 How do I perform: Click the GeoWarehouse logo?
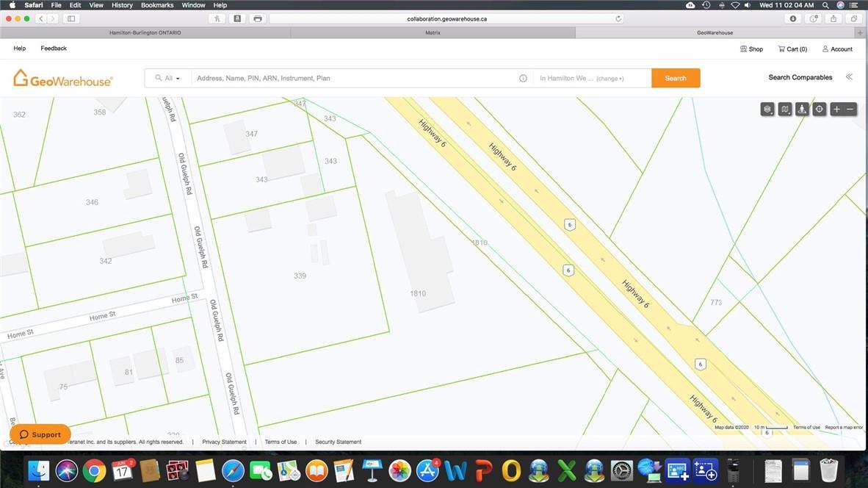pos(62,78)
